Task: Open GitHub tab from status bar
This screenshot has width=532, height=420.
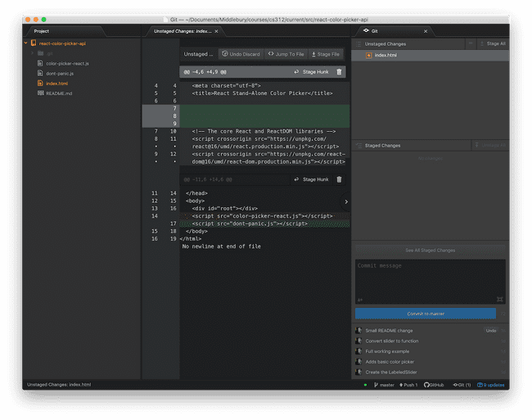Action: tap(434, 385)
